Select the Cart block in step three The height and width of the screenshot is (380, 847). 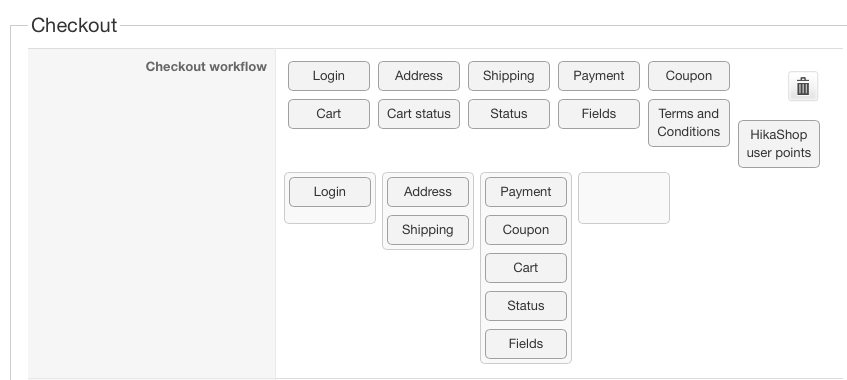click(526, 268)
